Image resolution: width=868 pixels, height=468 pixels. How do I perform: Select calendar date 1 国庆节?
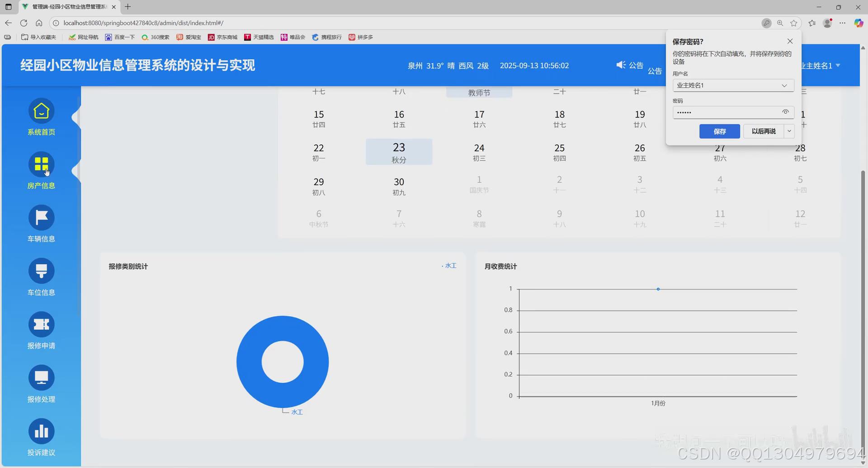coord(479,184)
